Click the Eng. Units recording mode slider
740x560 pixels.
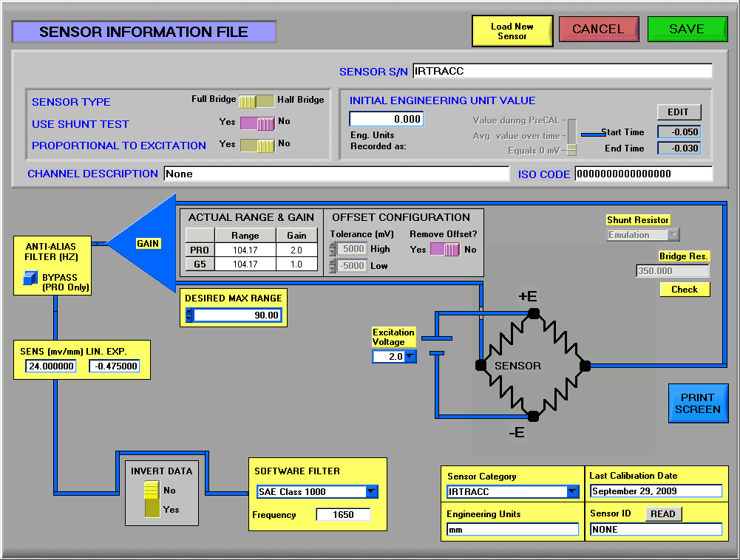[571, 136]
